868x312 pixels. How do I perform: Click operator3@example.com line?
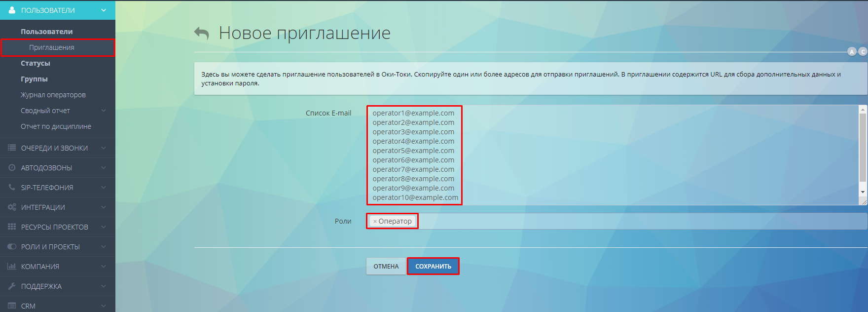click(x=413, y=132)
